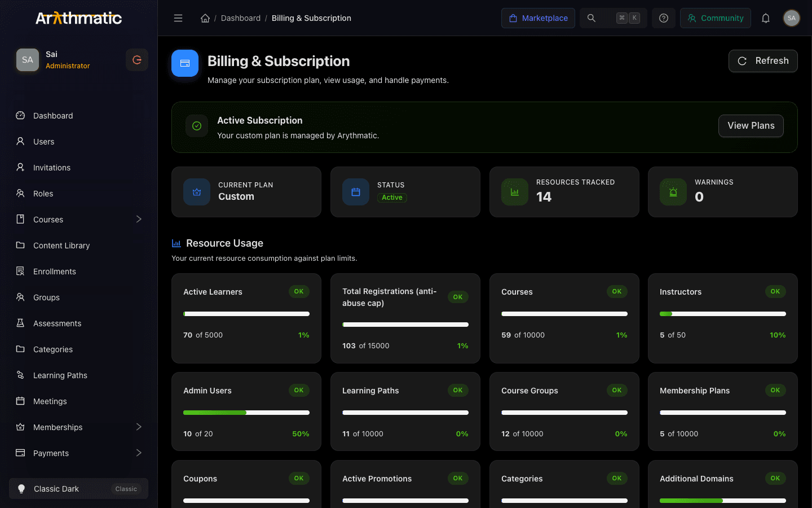Viewport: 812px width, 508px height.
Task: Click the command K shortcut search field
Action: tap(614, 18)
